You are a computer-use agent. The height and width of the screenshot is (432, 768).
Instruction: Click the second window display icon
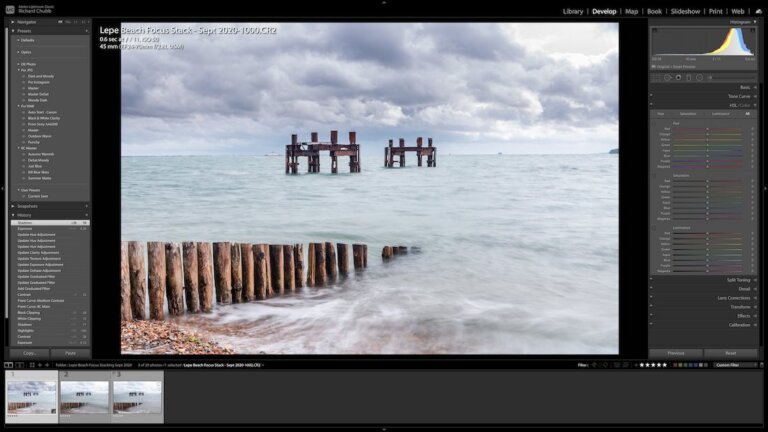20,365
